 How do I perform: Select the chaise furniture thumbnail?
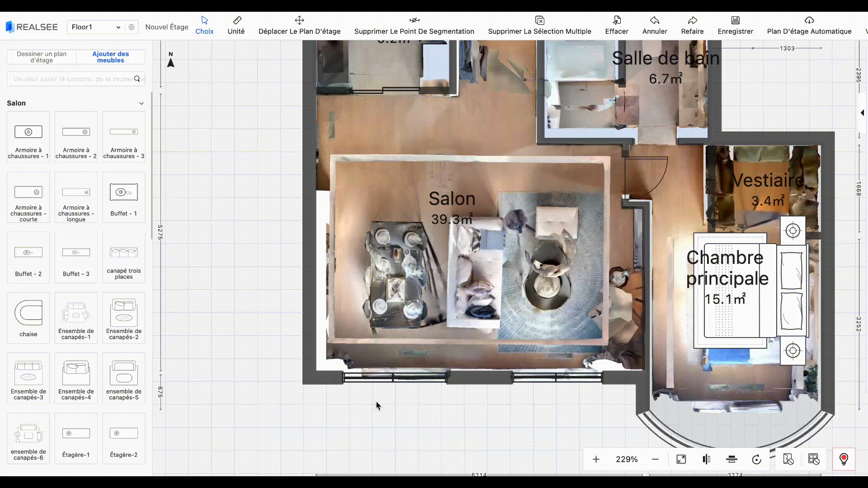[28, 318]
